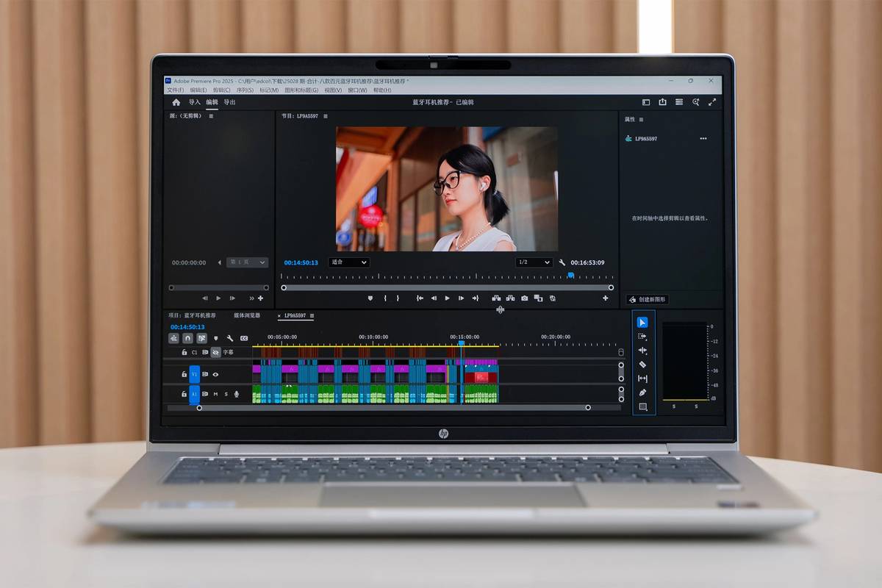Select the Slip tool
Viewport: 882px width, 588px height.
(x=642, y=379)
